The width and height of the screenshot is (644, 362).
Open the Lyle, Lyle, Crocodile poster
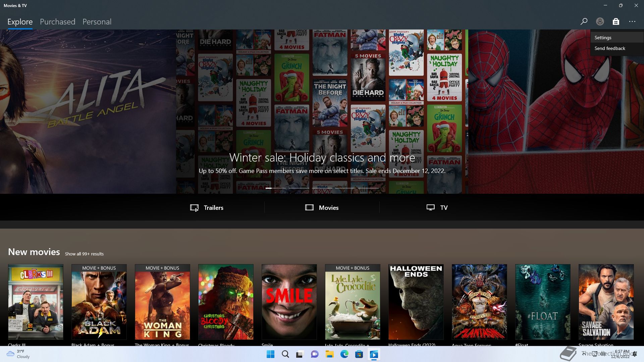tap(353, 302)
